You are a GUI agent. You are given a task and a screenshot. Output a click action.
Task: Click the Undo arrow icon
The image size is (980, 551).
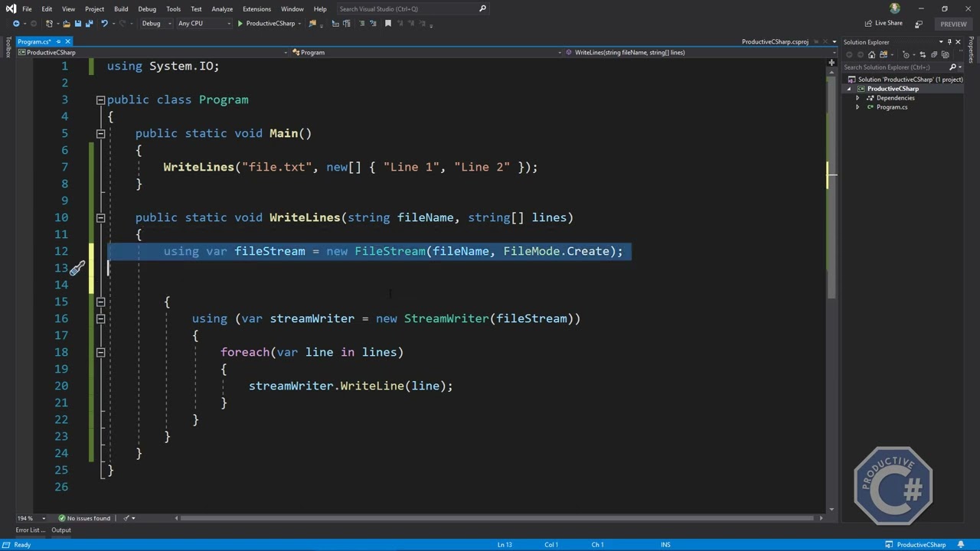click(104, 24)
